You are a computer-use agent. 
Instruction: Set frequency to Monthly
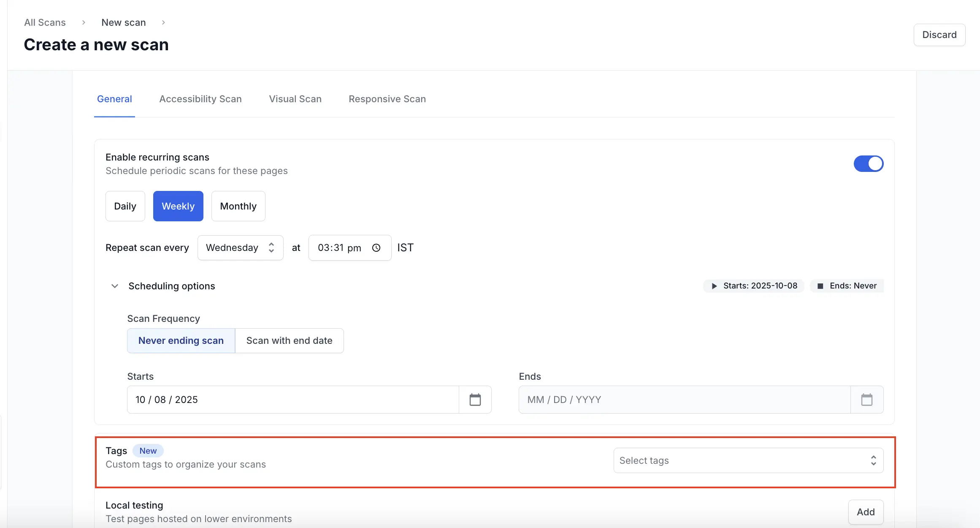(238, 207)
